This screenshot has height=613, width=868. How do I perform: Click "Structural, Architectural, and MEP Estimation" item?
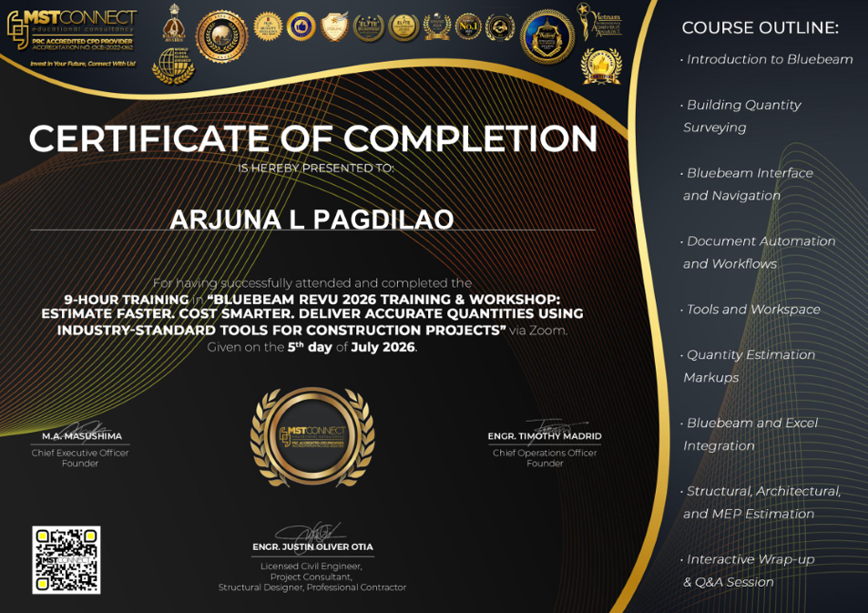tap(761, 502)
